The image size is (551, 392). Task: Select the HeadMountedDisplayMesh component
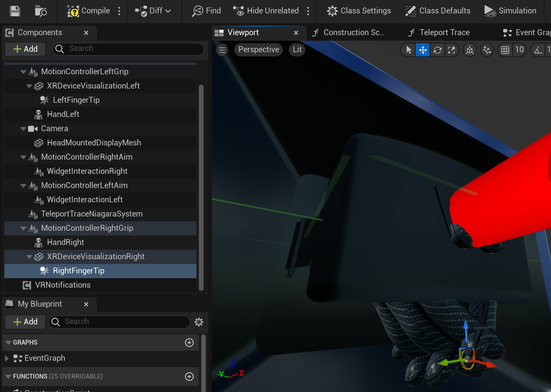[94, 143]
